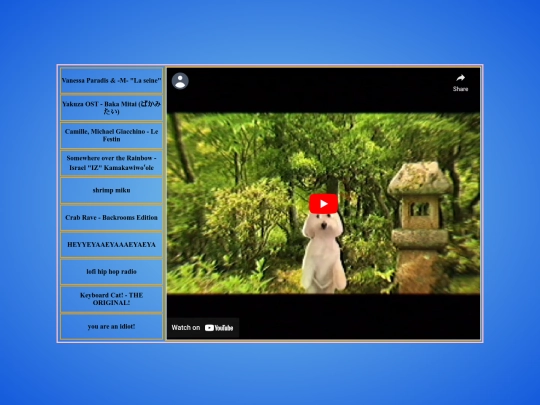
Task: Click the Share arrow icon
Action: [x=460, y=78]
